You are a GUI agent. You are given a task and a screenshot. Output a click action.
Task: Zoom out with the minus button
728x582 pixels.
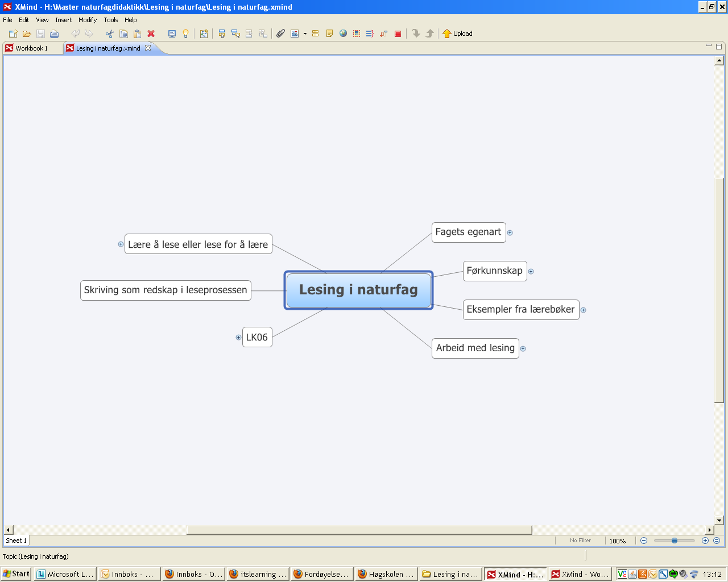point(644,541)
